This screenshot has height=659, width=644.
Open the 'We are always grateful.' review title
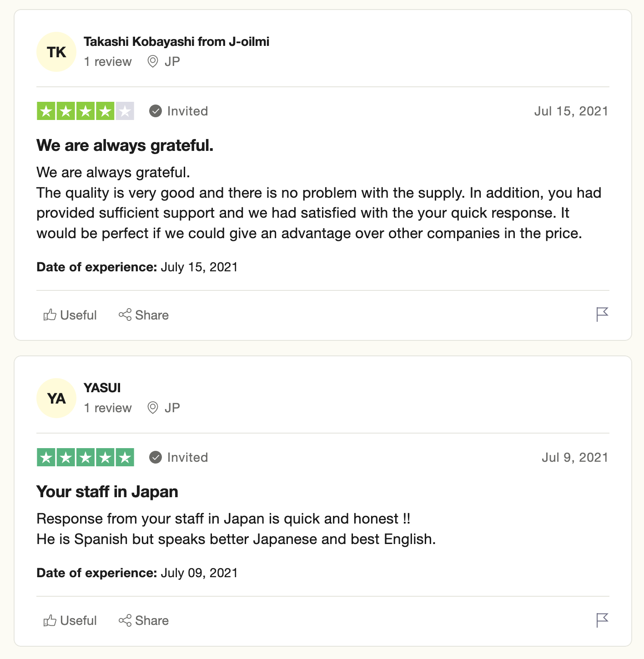pos(125,145)
